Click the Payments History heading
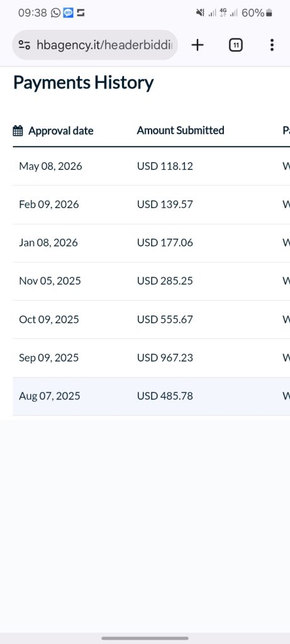This screenshot has height=644, width=290. [x=84, y=82]
